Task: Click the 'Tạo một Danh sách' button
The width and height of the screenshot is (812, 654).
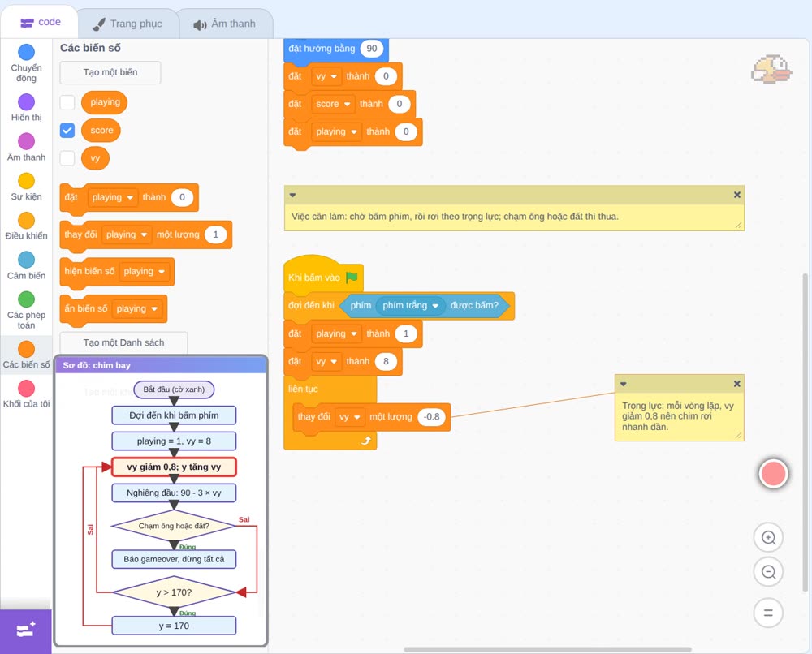Action: [123, 342]
